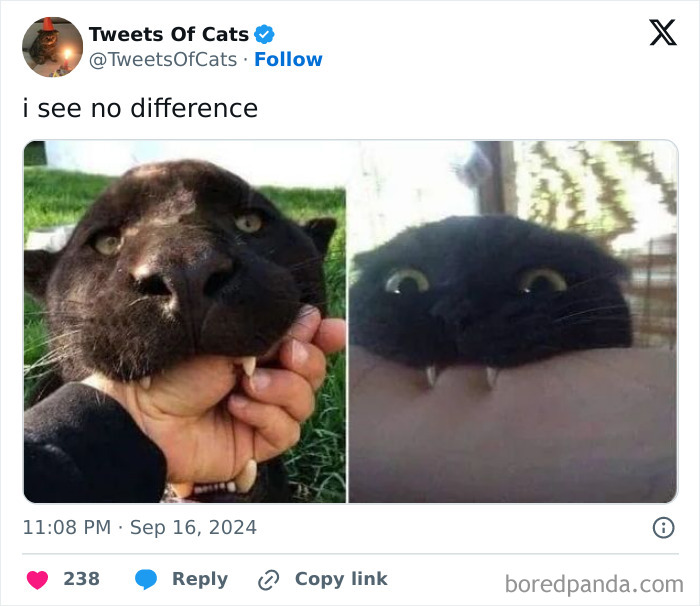
Task: Click the boredpanda.com watermark
Action: pyautogui.click(x=594, y=583)
